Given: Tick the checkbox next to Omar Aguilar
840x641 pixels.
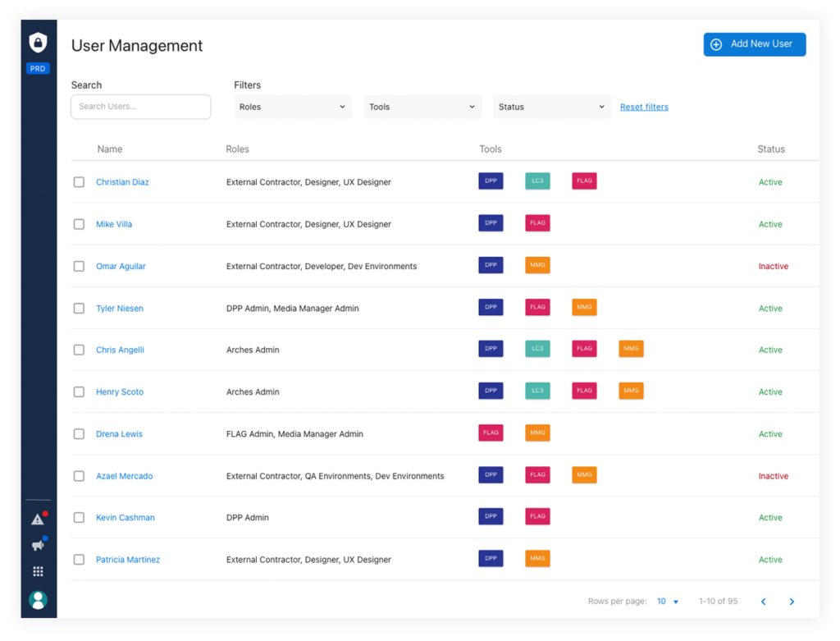Looking at the screenshot, I should click(x=79, y=266).
